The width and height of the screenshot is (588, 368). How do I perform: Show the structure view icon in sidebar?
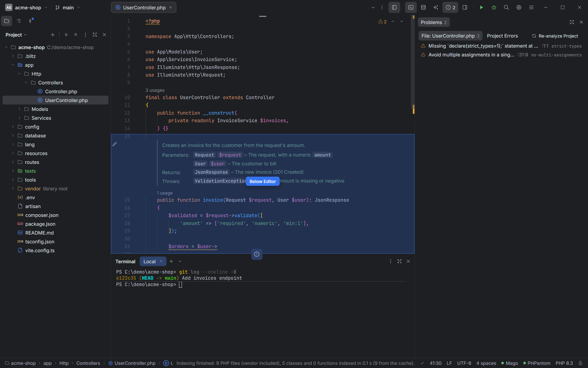19,21
